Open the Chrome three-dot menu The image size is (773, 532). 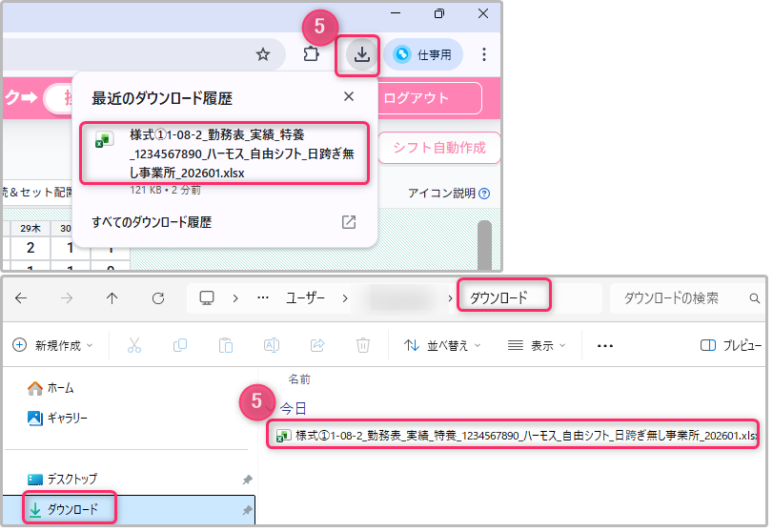pos(484,54)
